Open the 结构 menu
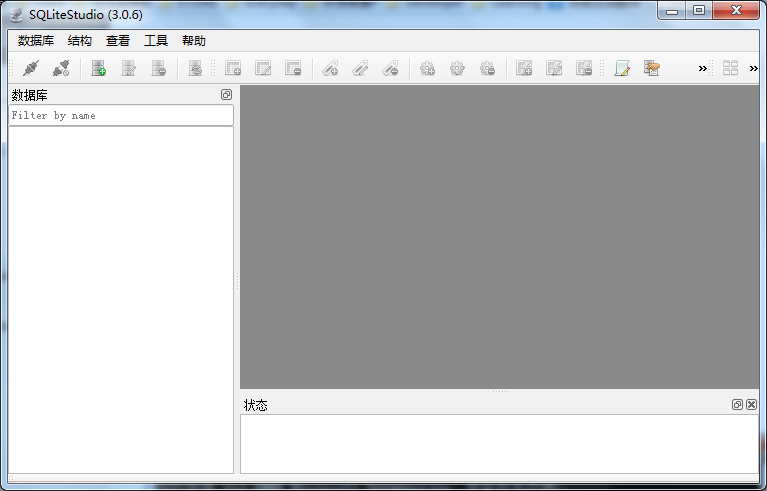Image resolution: width=767 pixels, height=491 pixels. tap(80, 41)
